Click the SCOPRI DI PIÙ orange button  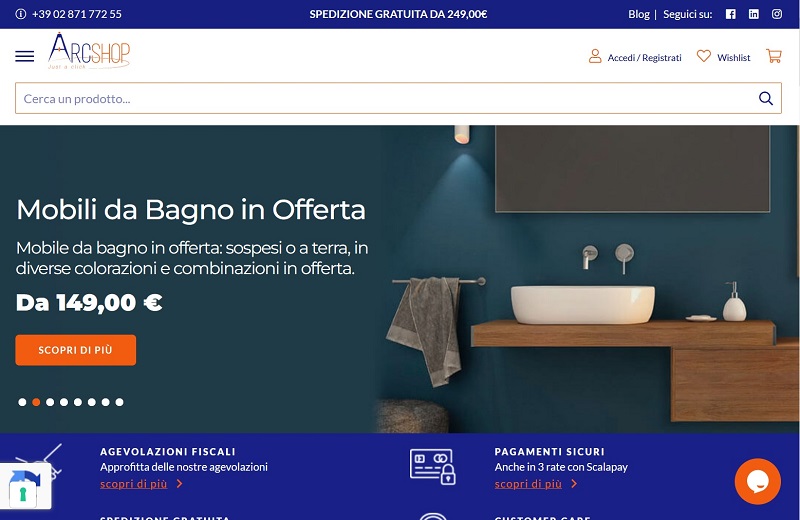click(x=76, y=350)
